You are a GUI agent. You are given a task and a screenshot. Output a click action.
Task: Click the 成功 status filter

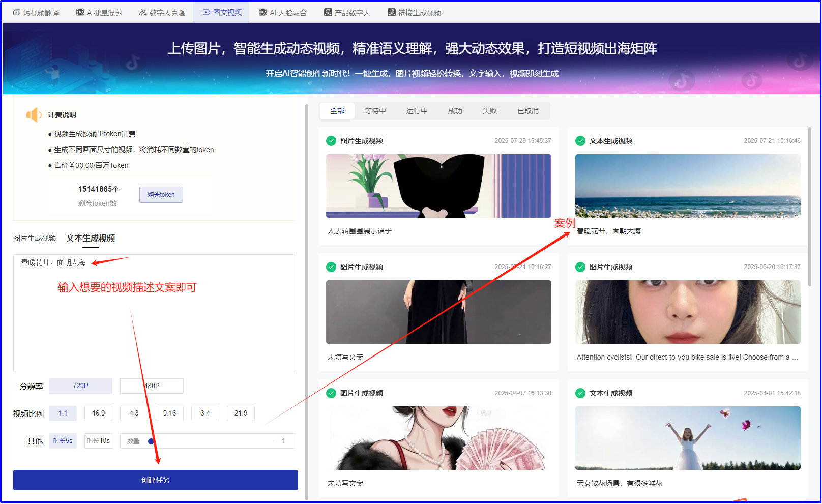[x=454, y=110]
